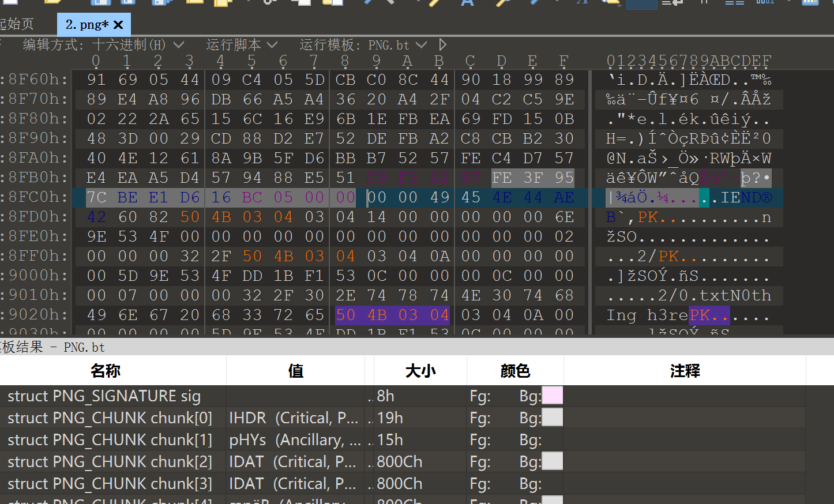Image resolution: width=834 pixels, height=504 pixels.
Task: Click the size 800Ch for chunk[3]
Action: (x=399, y=484)
